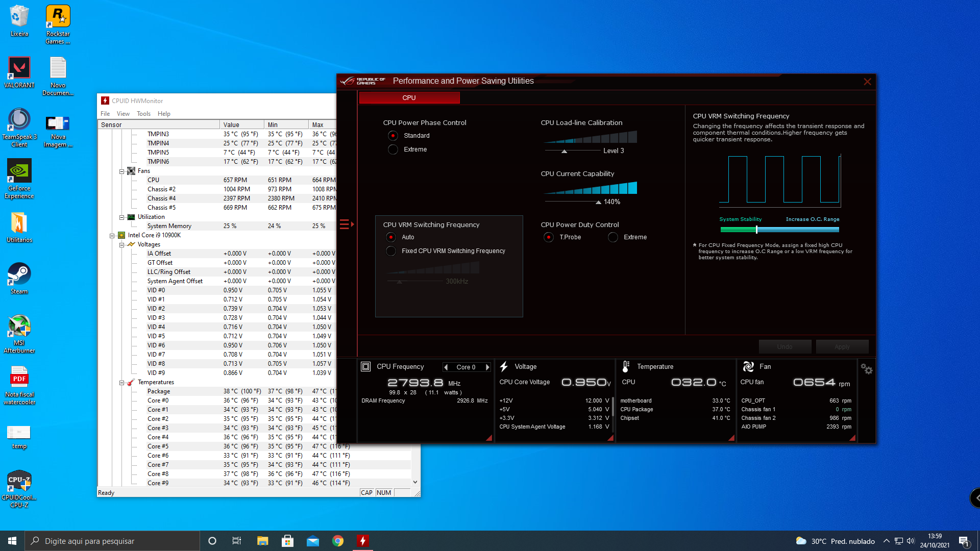Click the Fan panel icon
The width and height of the screenshot is (980, 551).
(748, 366)
